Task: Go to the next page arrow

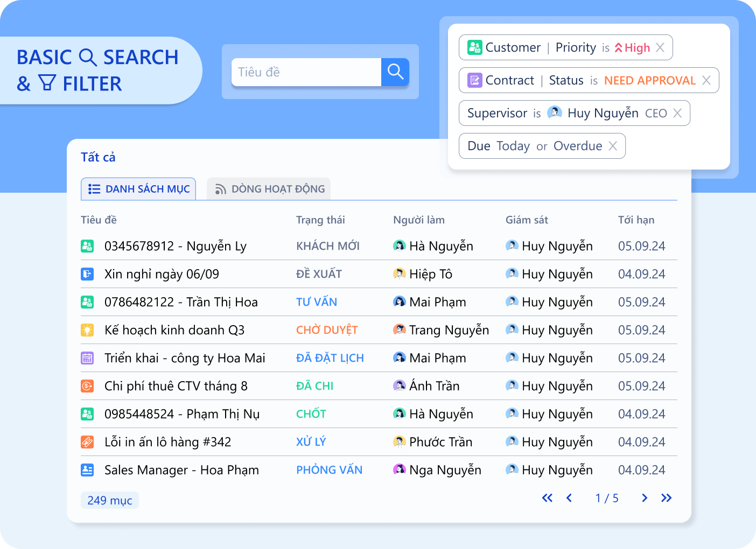Action: (644, 498)
